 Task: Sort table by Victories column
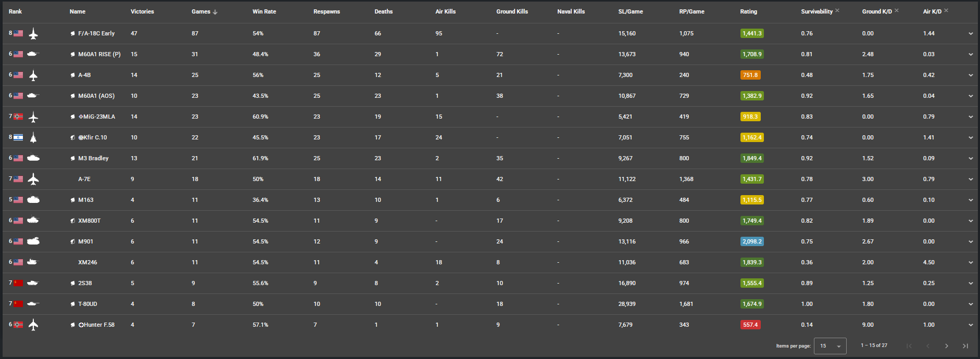tap(142, 11)
